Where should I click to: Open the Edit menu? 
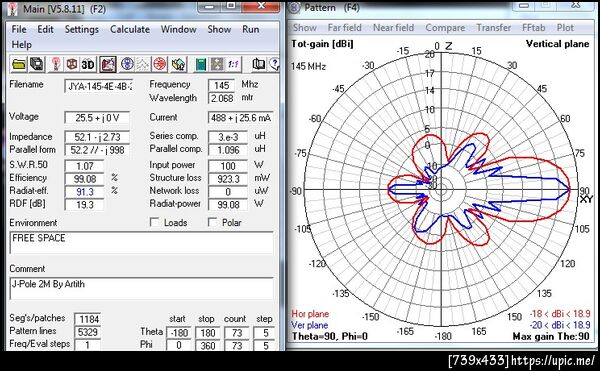click(45, 29)
